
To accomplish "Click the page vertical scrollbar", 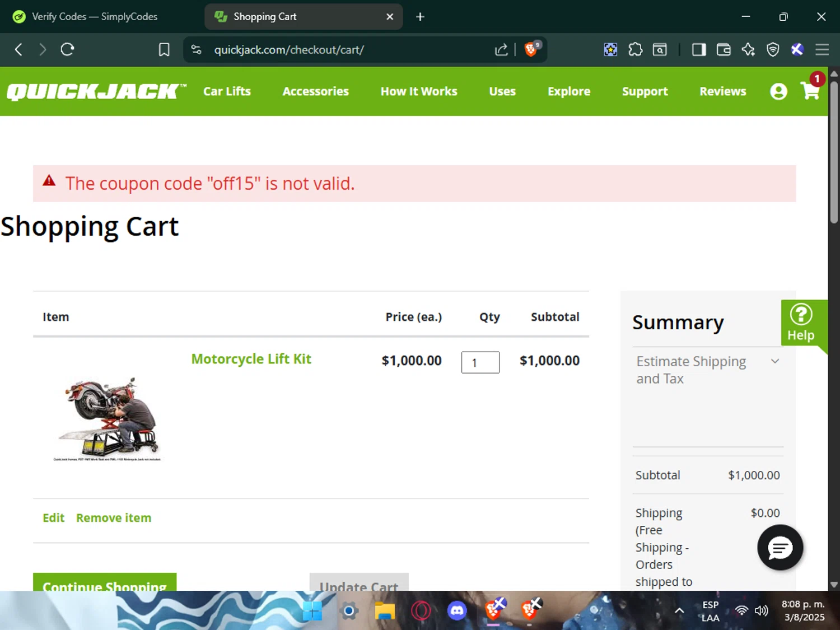I will pyautogui.click(x=834, y=151).
